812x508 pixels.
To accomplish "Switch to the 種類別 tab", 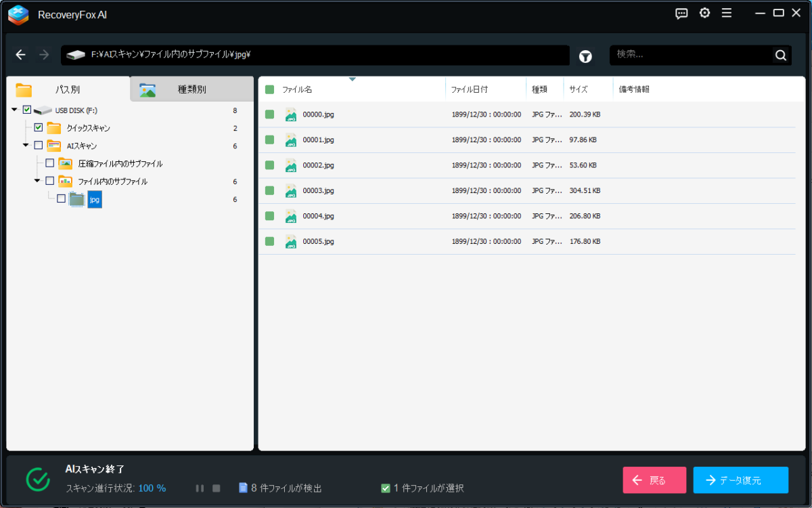I will pyautogui.click(x=192, y=89).
